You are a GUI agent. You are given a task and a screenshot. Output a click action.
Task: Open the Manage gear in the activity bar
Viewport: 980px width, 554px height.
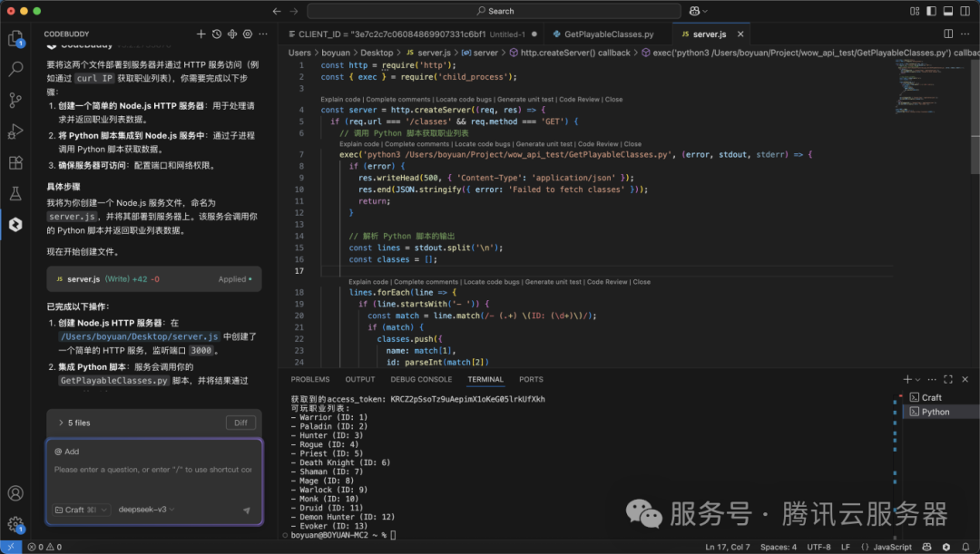click(15, 524)
